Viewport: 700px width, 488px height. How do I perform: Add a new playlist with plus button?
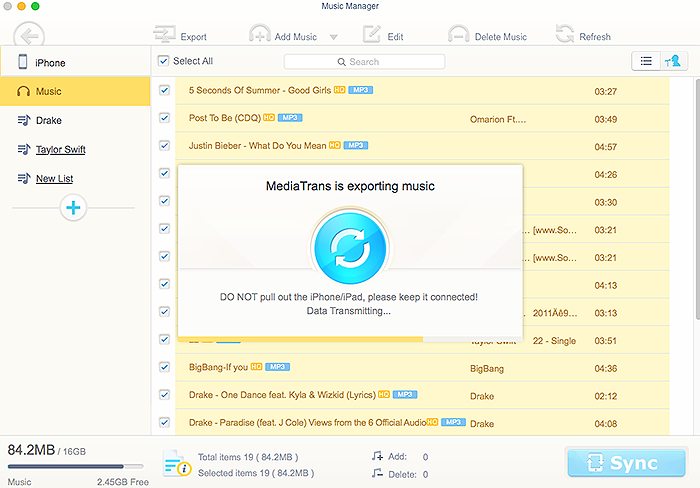click(73, 208)
